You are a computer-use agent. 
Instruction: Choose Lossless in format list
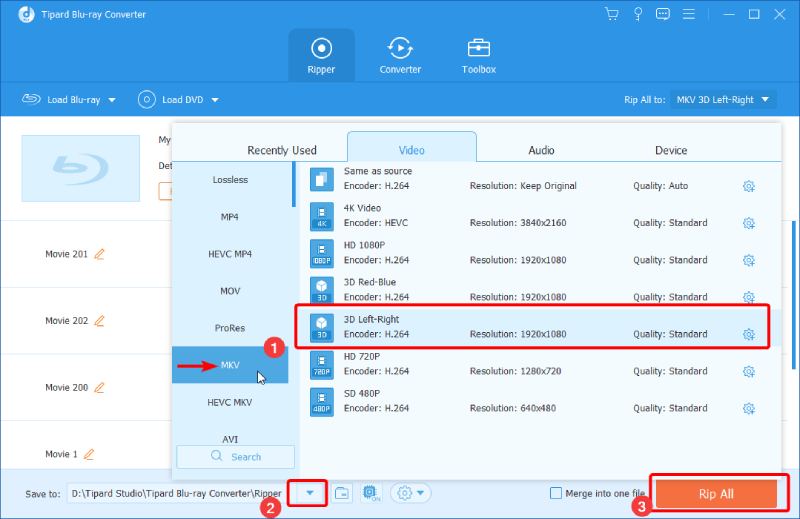coord(230,180)
